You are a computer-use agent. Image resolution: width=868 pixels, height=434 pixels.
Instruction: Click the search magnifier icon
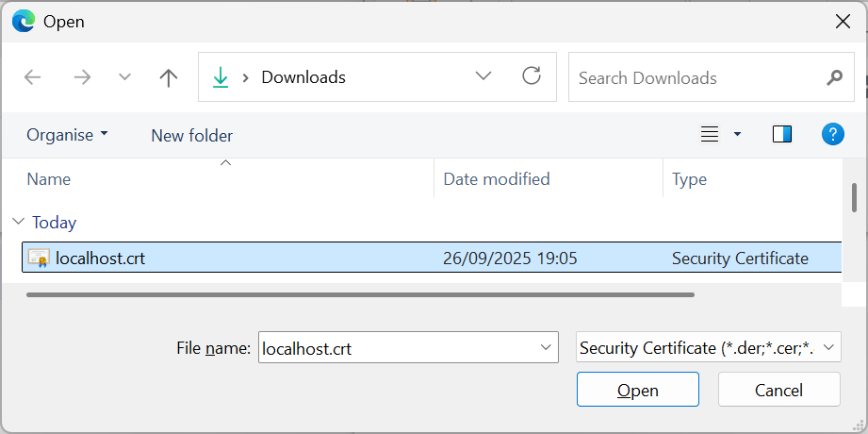834,77
